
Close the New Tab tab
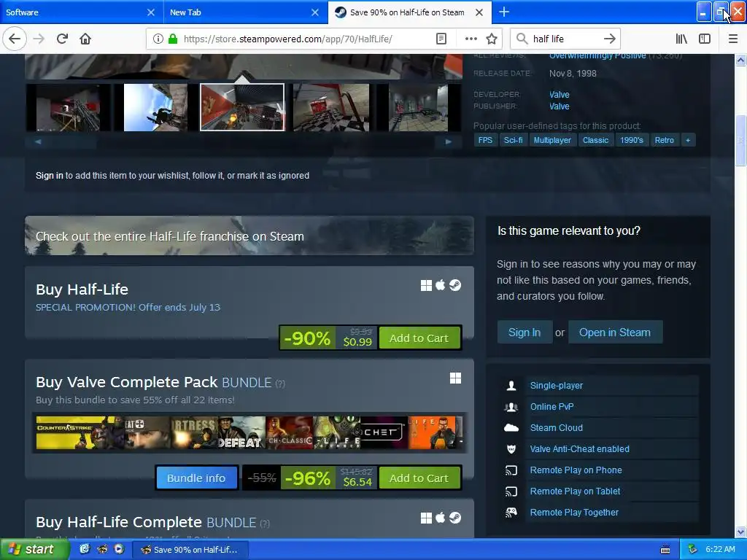(x=315, y=12)
